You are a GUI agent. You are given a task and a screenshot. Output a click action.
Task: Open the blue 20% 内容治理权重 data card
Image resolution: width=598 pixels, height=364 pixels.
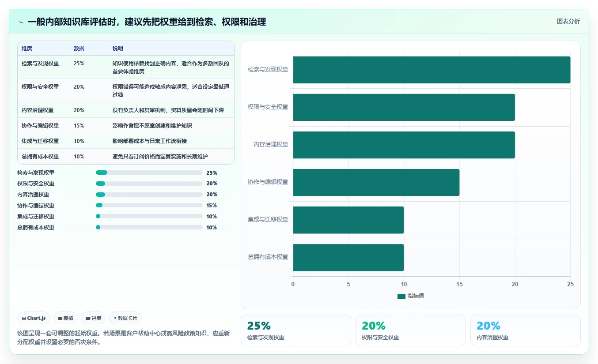(525, 330)
